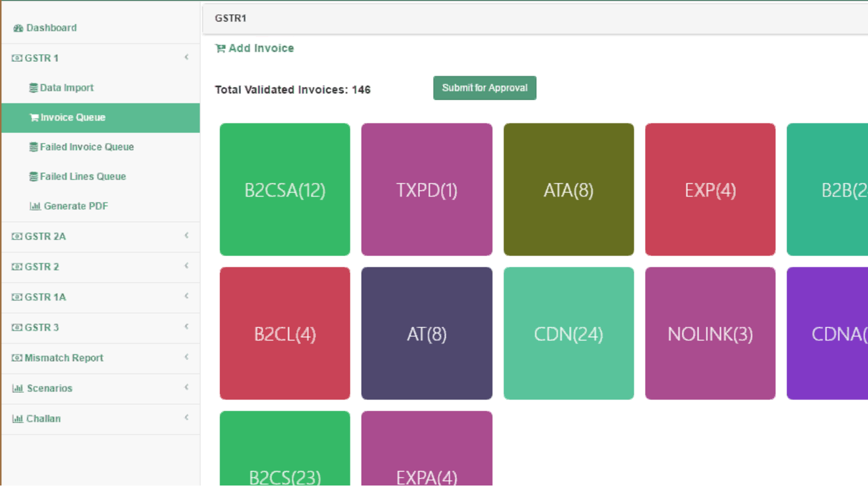Open the ATA(8) tile
The image size is (868, 488).
pyautogui.click(x=568, y=190)
